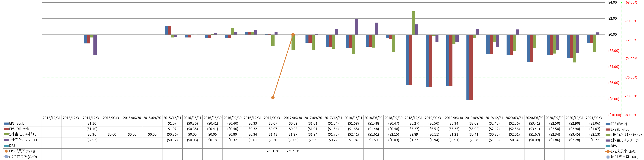644x160 pixels.
Task: Click the $2.00 label on the value axis
Action: pos(612,18)
